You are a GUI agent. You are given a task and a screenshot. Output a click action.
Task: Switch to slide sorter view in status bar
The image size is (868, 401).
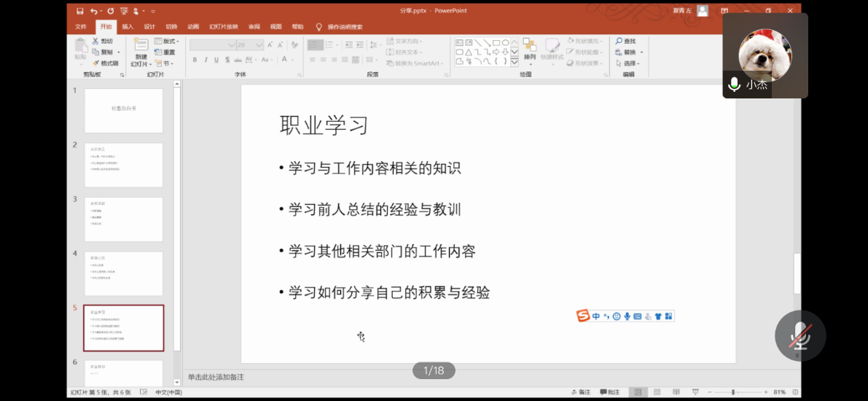tap(657, 392)
